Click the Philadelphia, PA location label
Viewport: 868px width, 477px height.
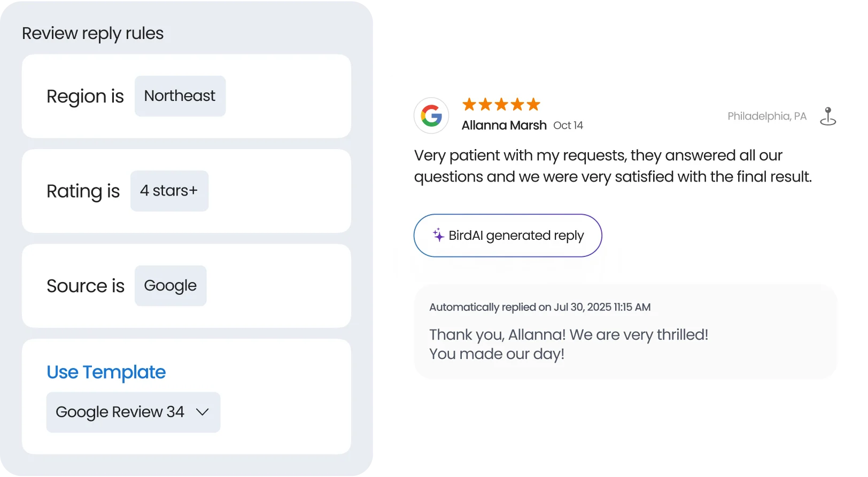click(x=766, y=116)
